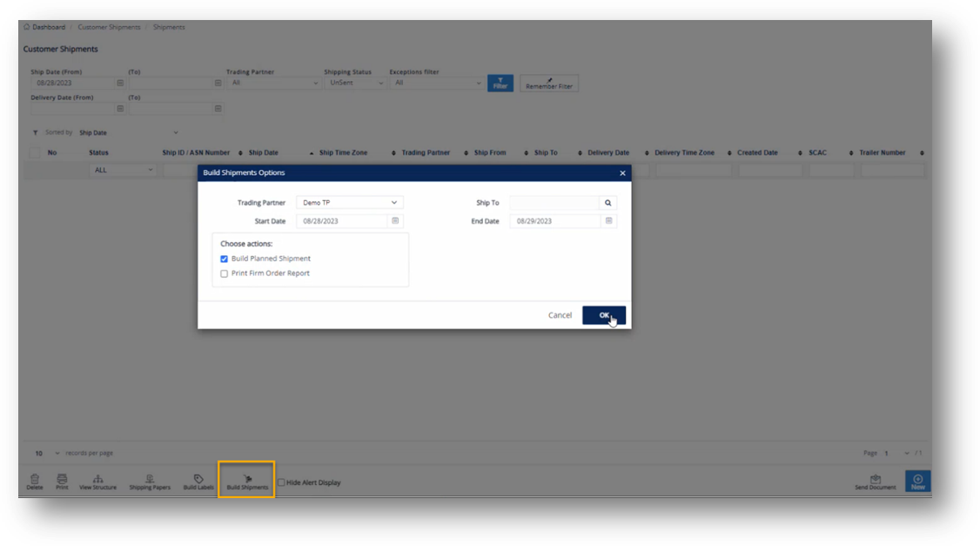The width and height of the screenshot is (980, 546).
Task: Click the Build Labels icon
Action: 198,480
